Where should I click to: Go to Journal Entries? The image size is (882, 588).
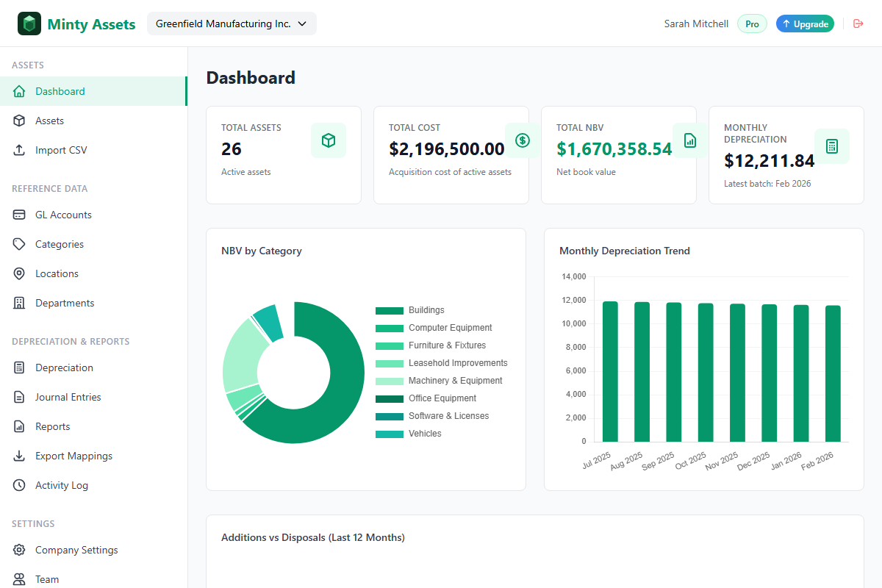pos(93,397)
